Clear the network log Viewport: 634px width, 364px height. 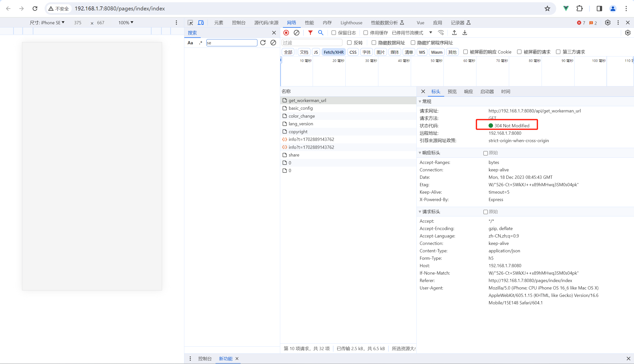(296, 33)
